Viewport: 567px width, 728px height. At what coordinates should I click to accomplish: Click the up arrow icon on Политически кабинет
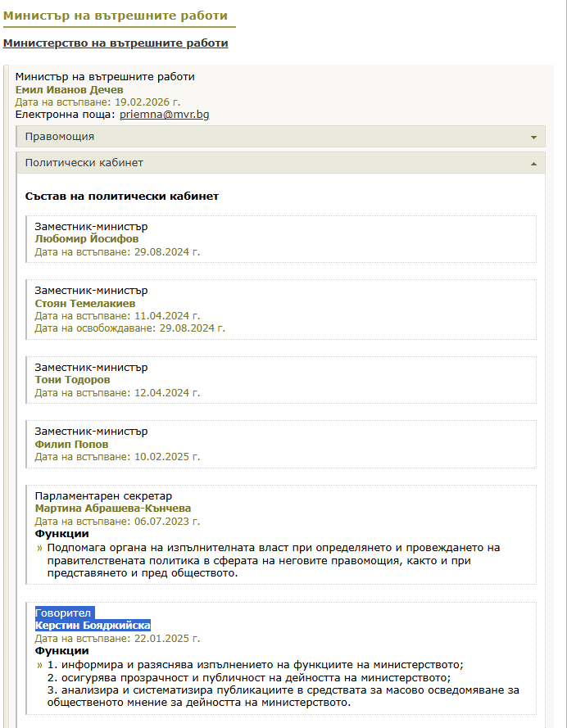coord(533,164)
